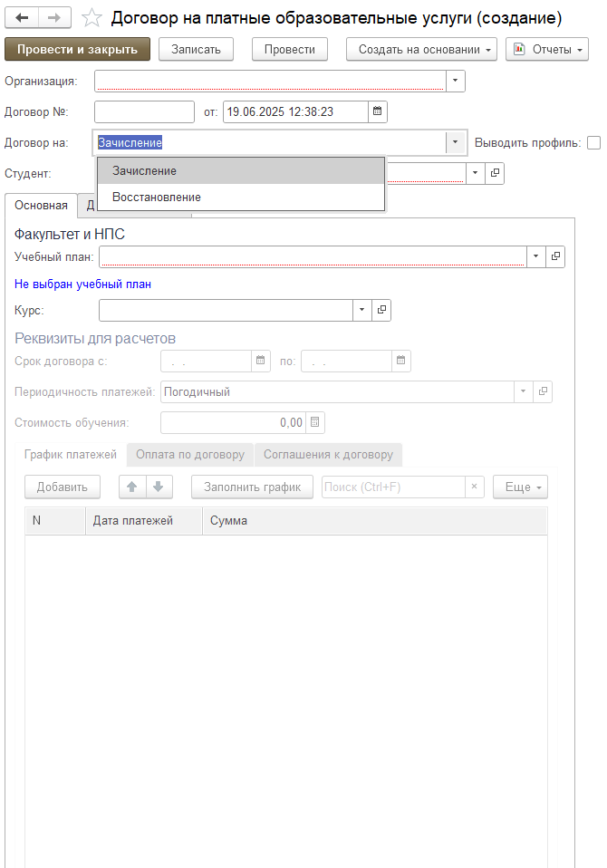Open the Создать на основании menu

click(421, 49)
